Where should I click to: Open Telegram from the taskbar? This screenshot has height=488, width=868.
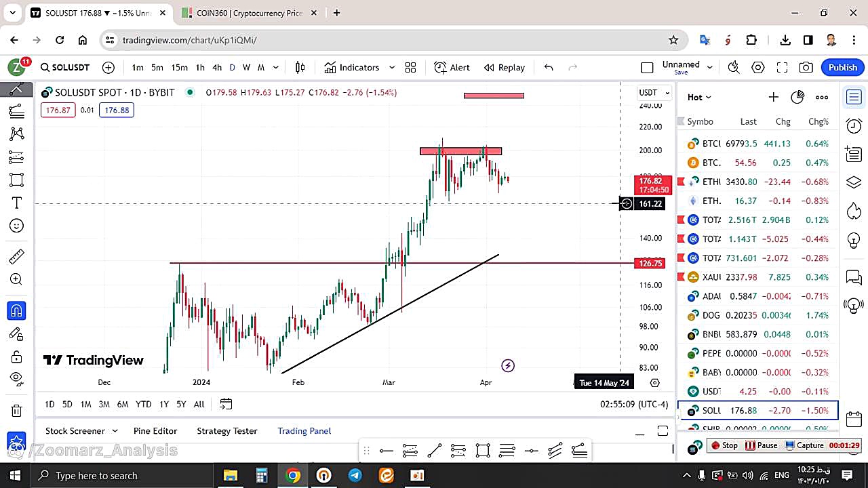pos(355,475)
